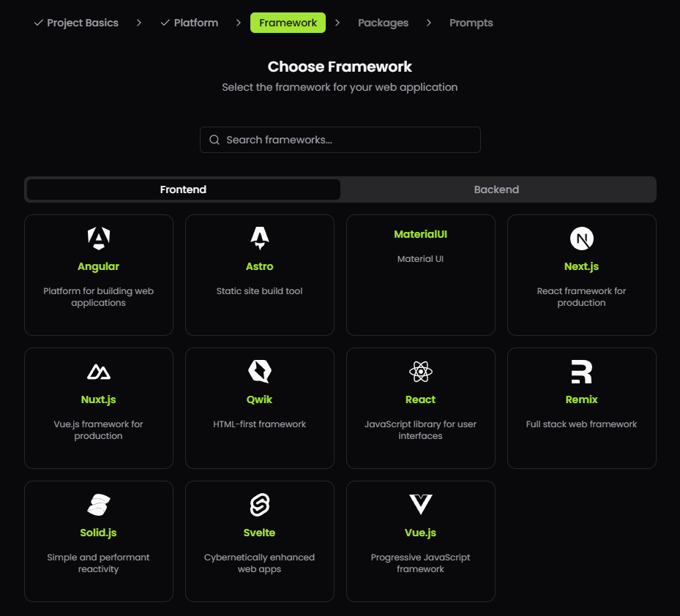This screenshot has height=616, width=680.
Task: Click the checkmark beside Project Basics
Action: pos(38,23)
